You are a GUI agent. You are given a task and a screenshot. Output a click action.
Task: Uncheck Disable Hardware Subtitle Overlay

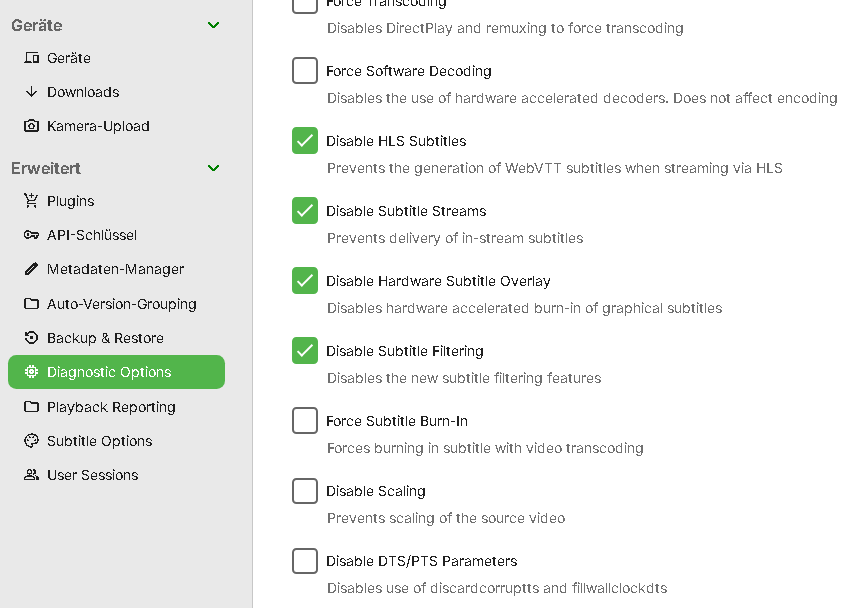305,281
